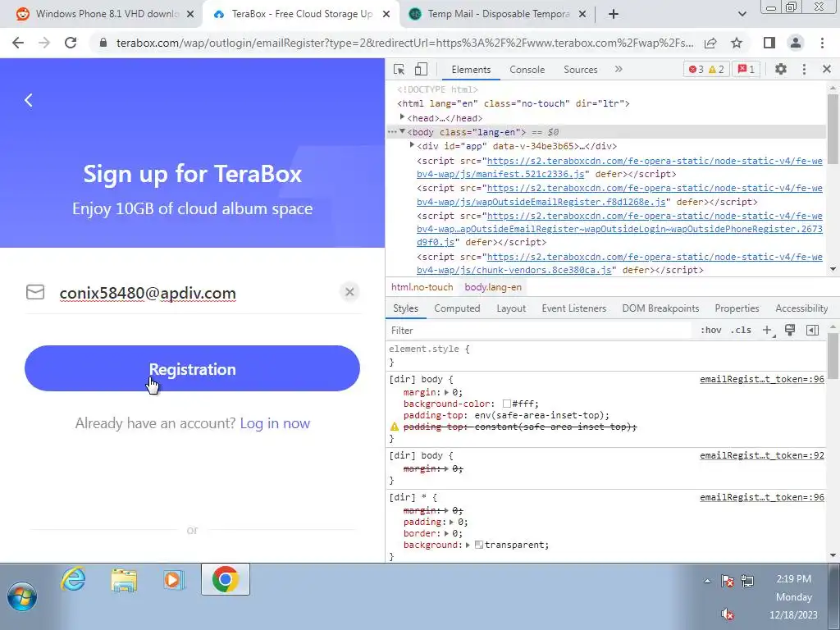Switch to the Sources tab
840x630 pixels.
pyautogui.click(x=580, y=70)
